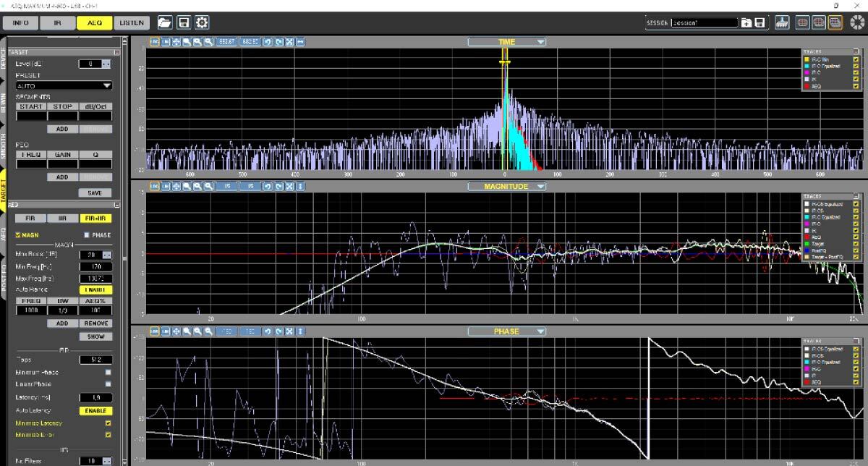Click the fit-to-view icon in MAGNITUDE graph toolbar

coord(290,187)
